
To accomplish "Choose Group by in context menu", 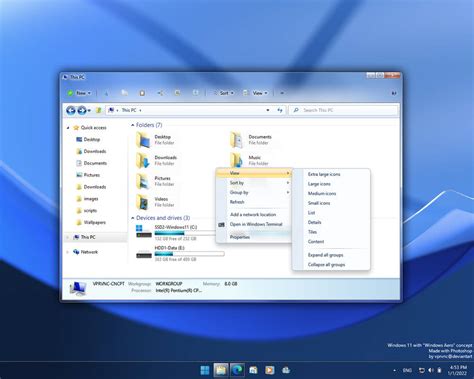I will pos(254,192).
